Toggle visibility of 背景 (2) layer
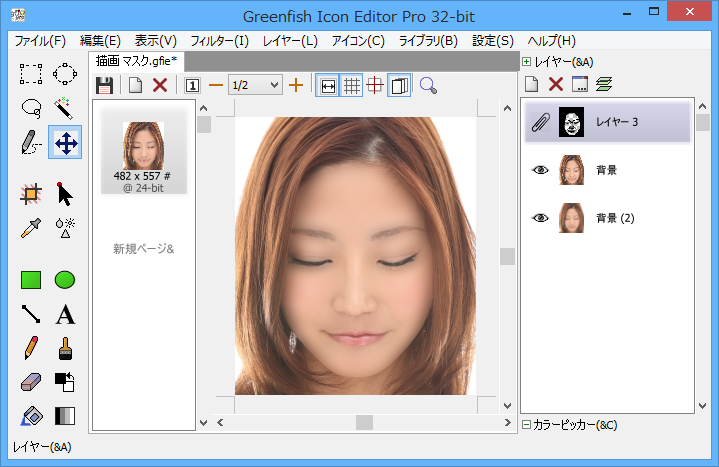The width and height of the screenshot is (719, 467). [541, 218]
